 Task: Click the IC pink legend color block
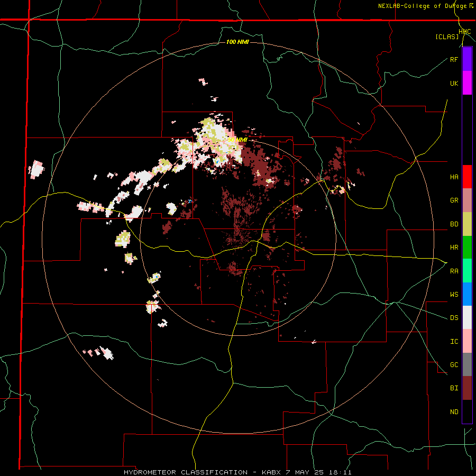[x=467, y=341]
